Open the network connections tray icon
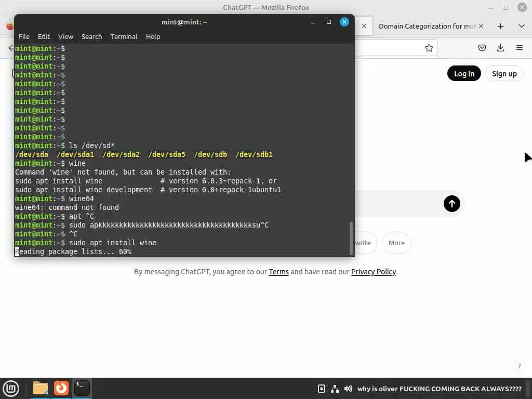The image size is (532, 399). pyautogui.click(x=335, y=389)
